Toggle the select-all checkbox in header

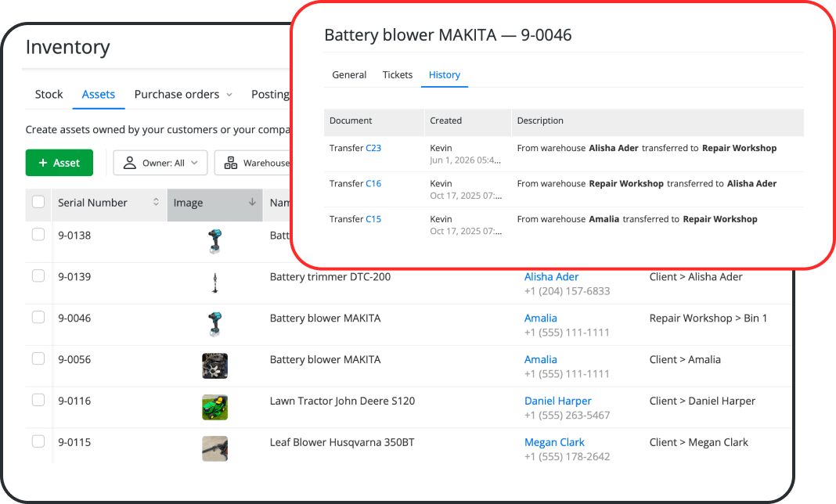(38, 202)
